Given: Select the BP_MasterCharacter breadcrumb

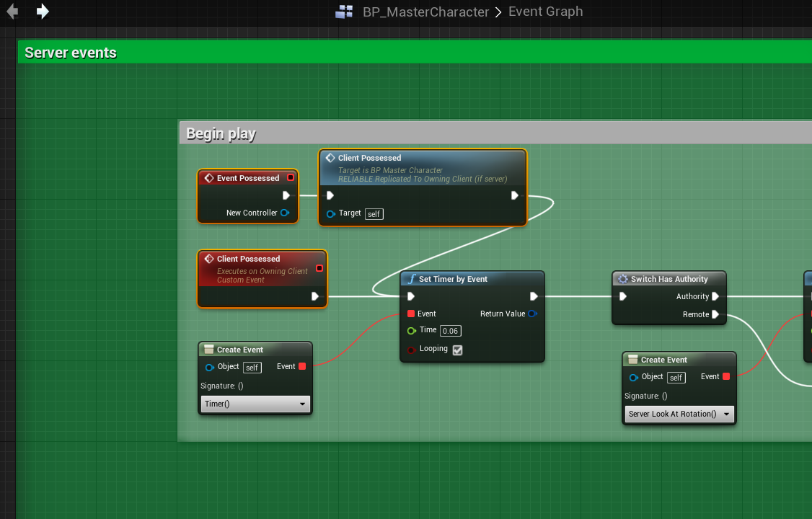Looking at the screenshot, I should pyautogui.click(x=425, y=12).
